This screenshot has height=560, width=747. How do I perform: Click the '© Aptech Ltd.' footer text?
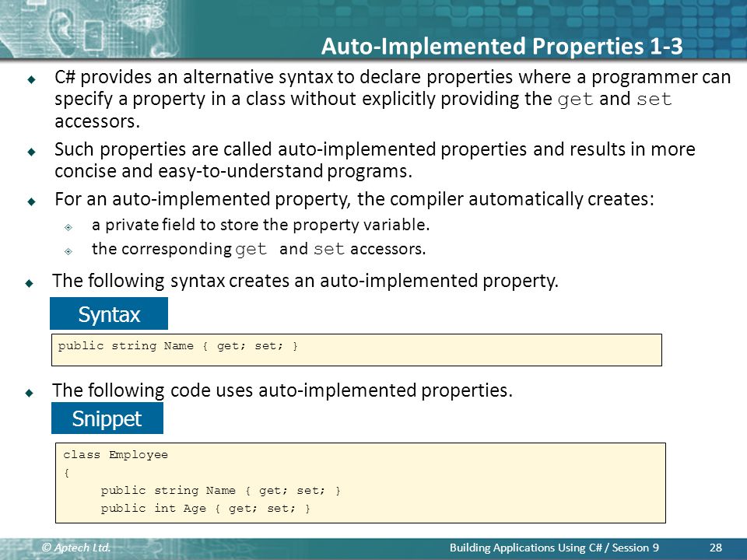(76, 548)
